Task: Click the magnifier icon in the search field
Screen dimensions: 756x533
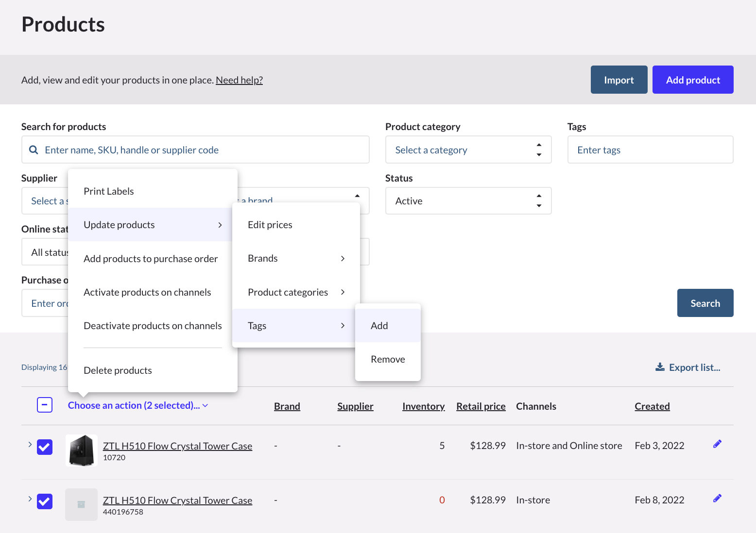Action: (34, 150)
